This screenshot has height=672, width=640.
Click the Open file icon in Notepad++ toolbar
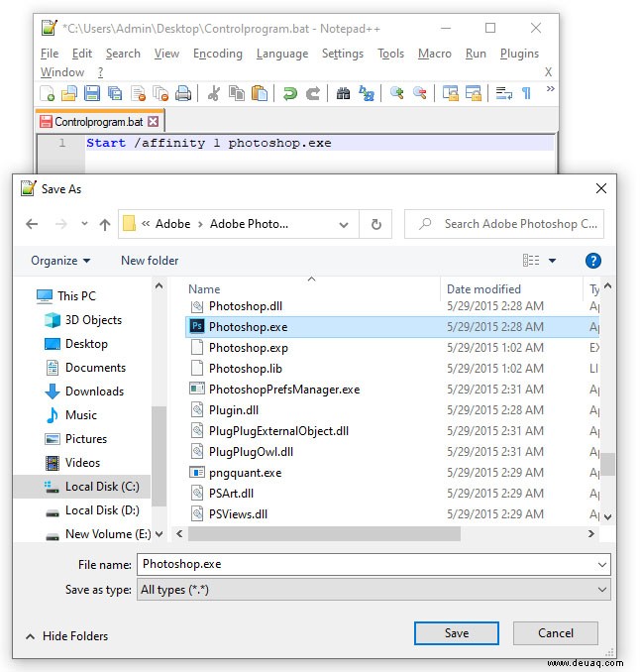click(x=69, y=93)
